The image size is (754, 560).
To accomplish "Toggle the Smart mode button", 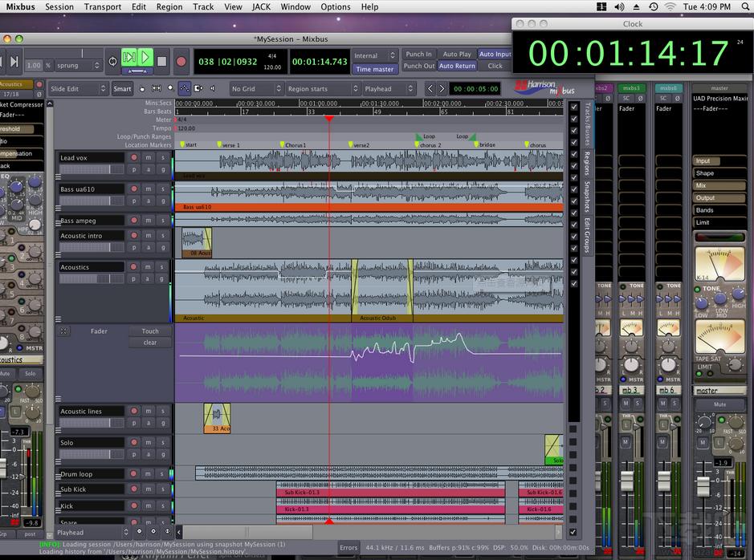I will [122, 89].
